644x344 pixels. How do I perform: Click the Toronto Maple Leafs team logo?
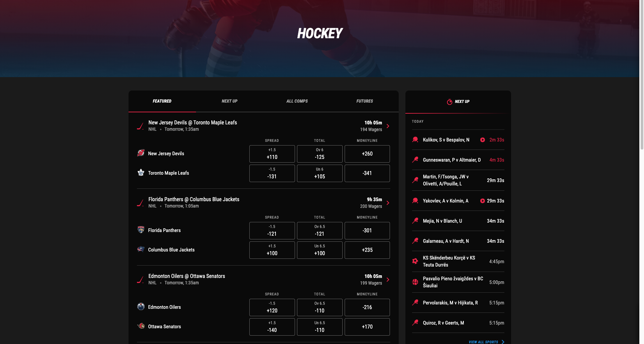[141, 173]
